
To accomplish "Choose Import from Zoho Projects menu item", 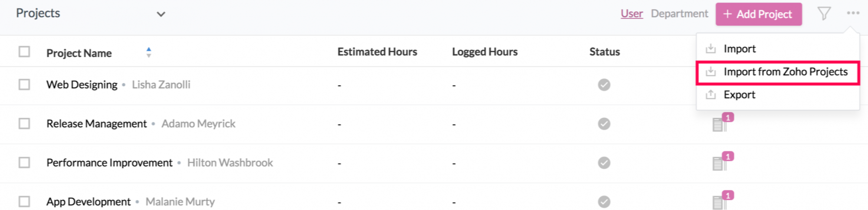I will coord(778,72).
